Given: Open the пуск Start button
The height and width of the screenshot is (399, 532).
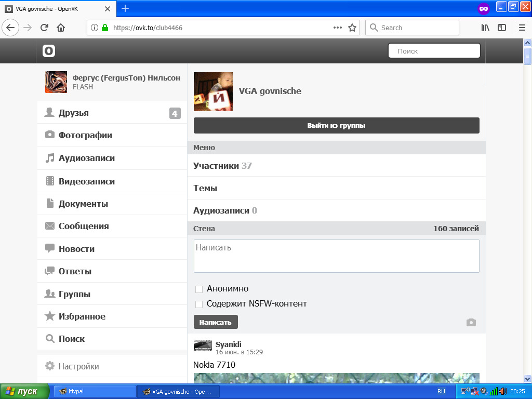Looking at the screenshot, I should coord(24,392).
